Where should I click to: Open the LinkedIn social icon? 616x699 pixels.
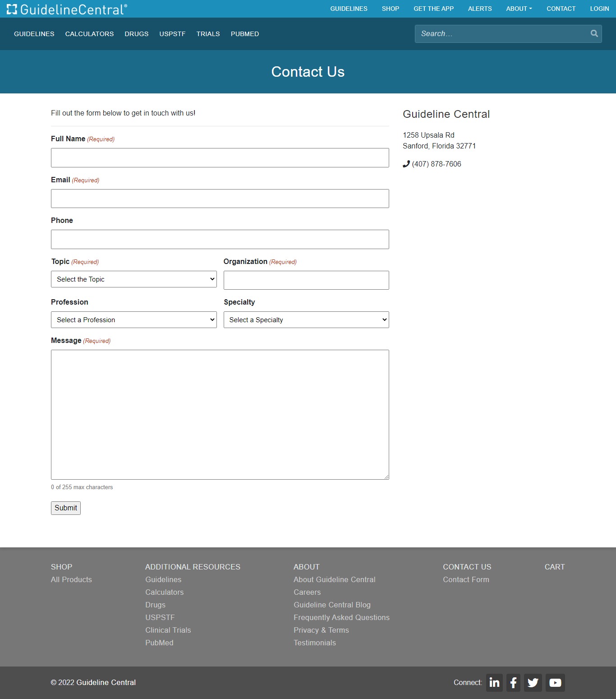(494, 683)
